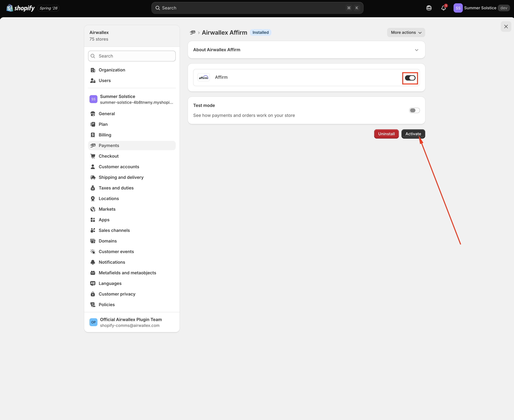Click the Airwallex 75 stores header
The height and width of the screenshot is (420, 514).
pyautogui.click(x=132, y=36)
